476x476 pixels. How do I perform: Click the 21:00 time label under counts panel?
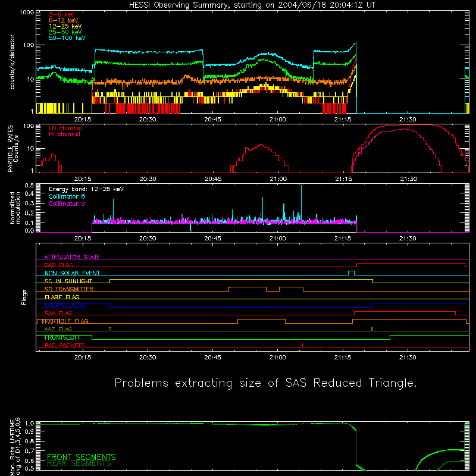(277, 120)
